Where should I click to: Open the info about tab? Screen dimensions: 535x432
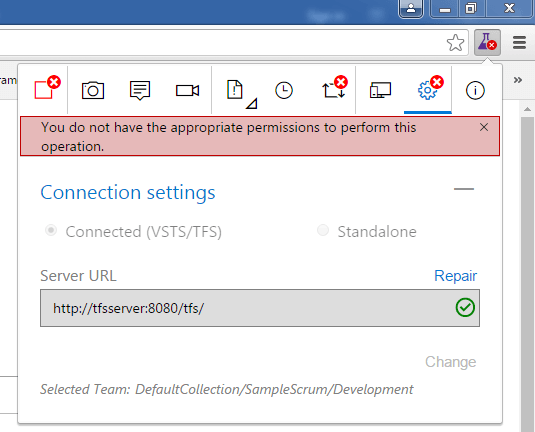(x=475, y=90)
